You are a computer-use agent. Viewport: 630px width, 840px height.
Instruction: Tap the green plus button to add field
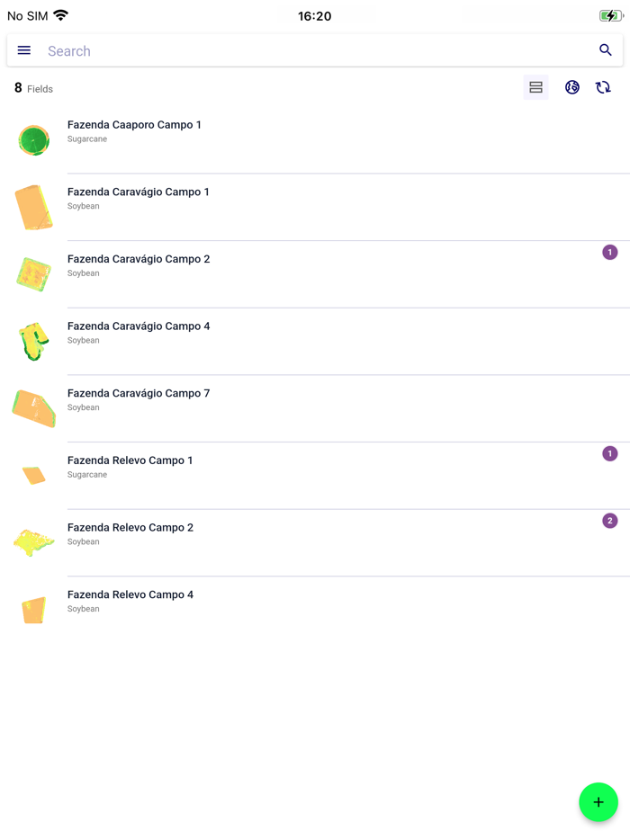click(x=598, y=802)
